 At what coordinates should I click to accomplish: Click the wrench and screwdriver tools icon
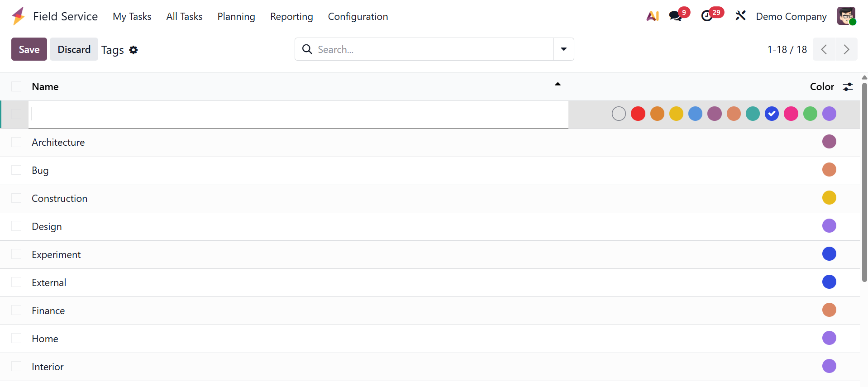tap(740, 16)
